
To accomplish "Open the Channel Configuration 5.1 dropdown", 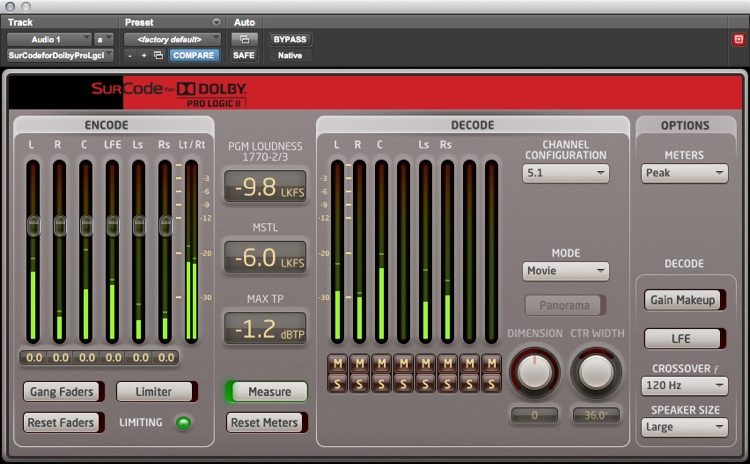I will (565, 173).
